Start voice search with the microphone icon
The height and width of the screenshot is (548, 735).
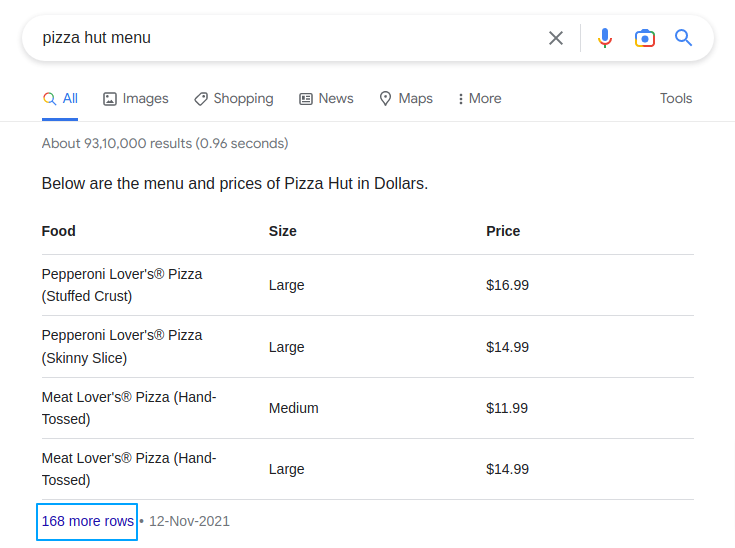click(605, 38)
